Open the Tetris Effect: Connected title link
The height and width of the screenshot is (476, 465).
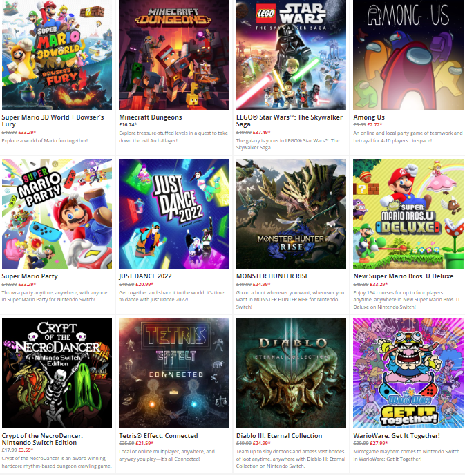pos(158,436)
